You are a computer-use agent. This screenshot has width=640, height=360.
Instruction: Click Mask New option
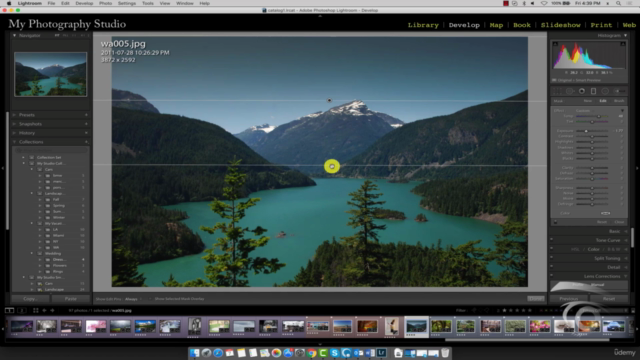[588, 101]
